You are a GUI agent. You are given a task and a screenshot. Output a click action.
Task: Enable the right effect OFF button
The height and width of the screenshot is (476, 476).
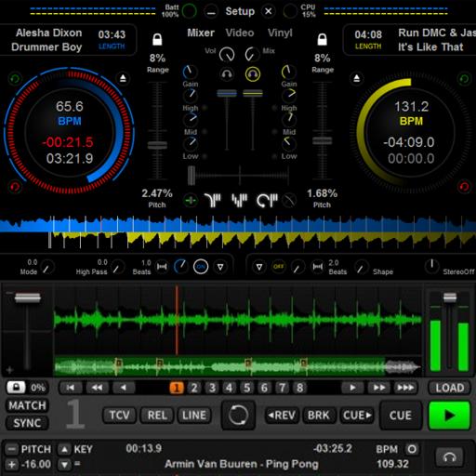[278, 267]
